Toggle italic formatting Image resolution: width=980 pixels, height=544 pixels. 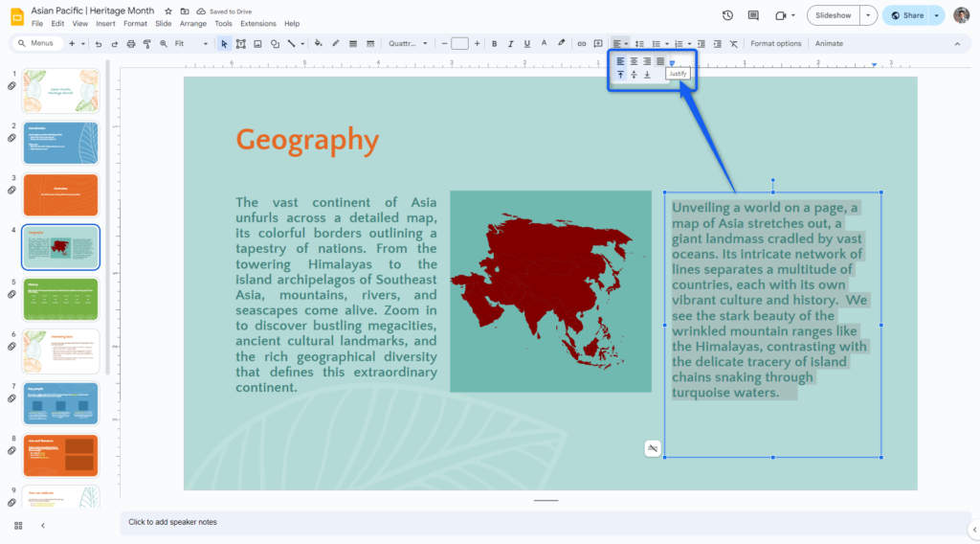pyautogui.click(x=510, y=44)
